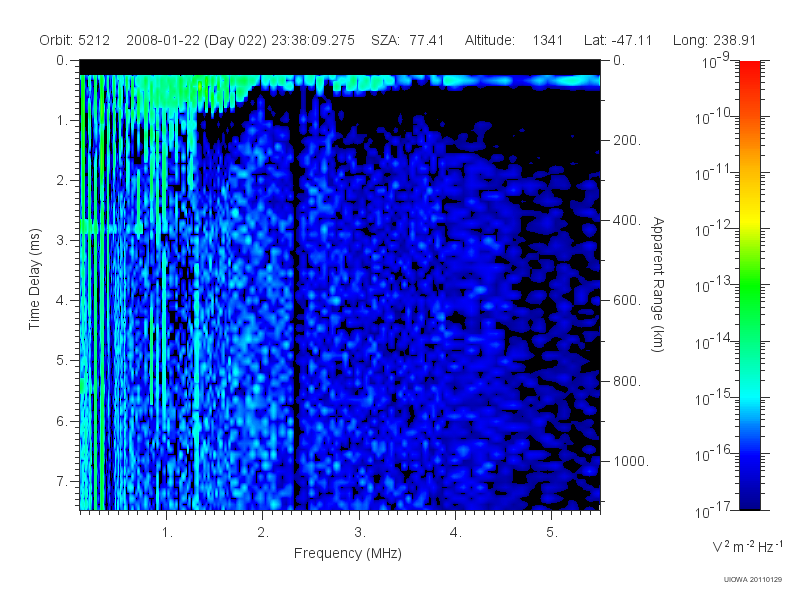Click the frequency tick label '2.'
The image size is (800, 600).
(x=263, y=533)
